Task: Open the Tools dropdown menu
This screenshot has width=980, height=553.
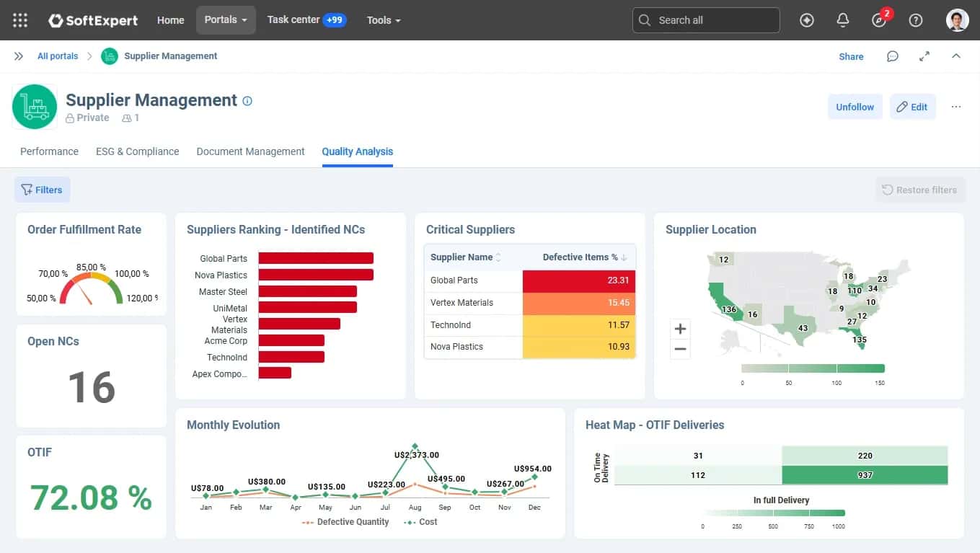Action: [x=384, y=20]
